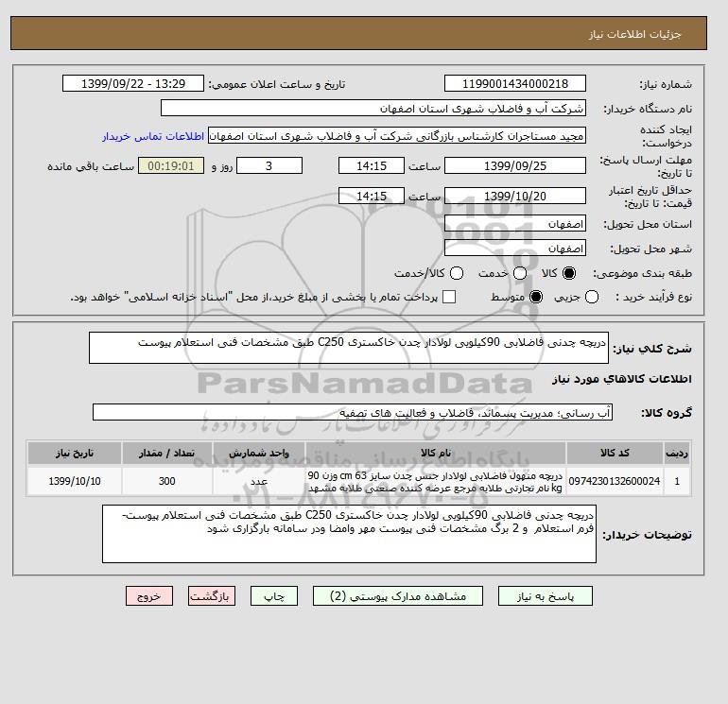Click response deadline date 1399/09/25

click(x=515, y=165)
